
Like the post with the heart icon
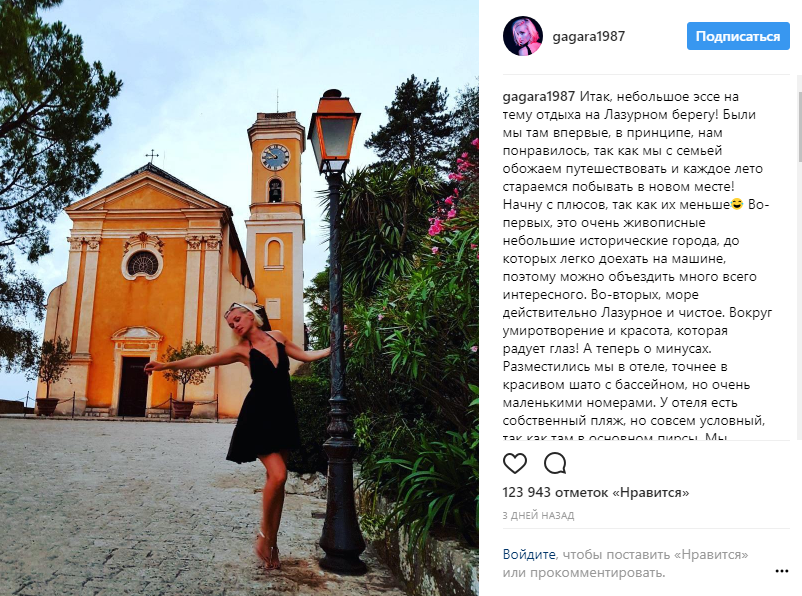pyautogui.click(x=515, y=463)
